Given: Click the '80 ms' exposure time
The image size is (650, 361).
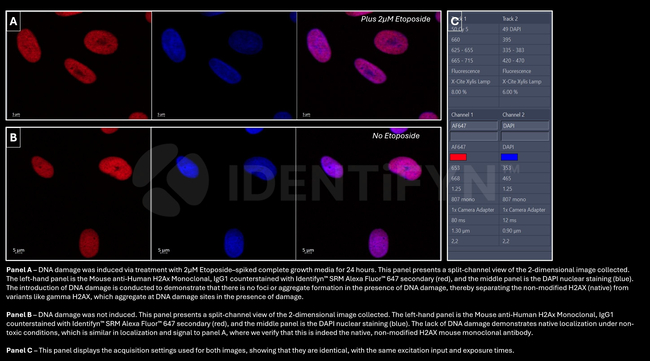Looking at the screenshot, I should (x=458, y=220).
